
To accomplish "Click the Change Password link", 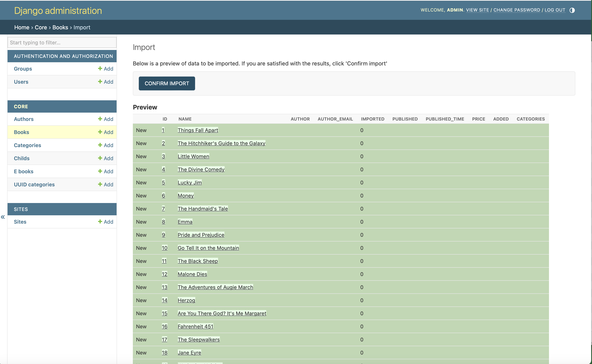I will (517, 10).
